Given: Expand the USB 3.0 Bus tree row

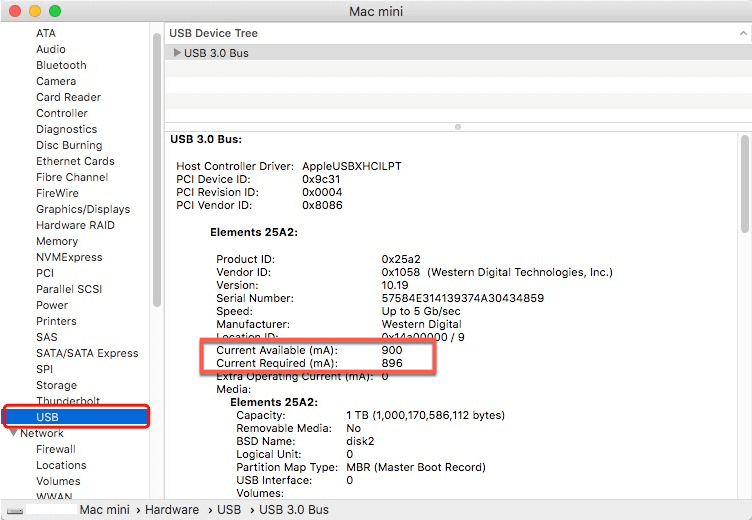Looking at the screenshot, I should tap(177, 53).
